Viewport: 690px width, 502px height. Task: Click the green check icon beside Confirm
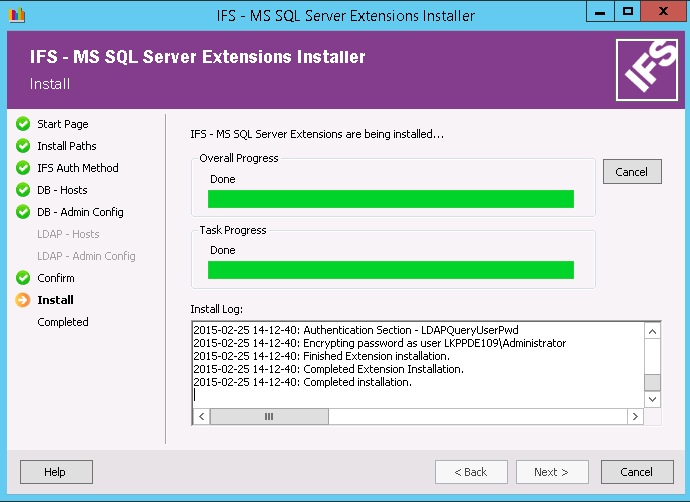point(23,278)
